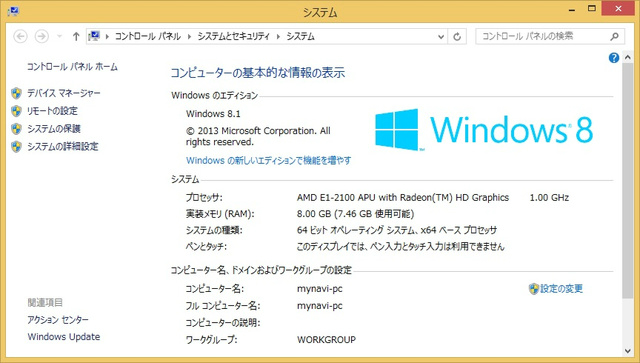Refresh the page with the refresh button
The height and width of the screenshot is (363, 640).
[457, 37]
